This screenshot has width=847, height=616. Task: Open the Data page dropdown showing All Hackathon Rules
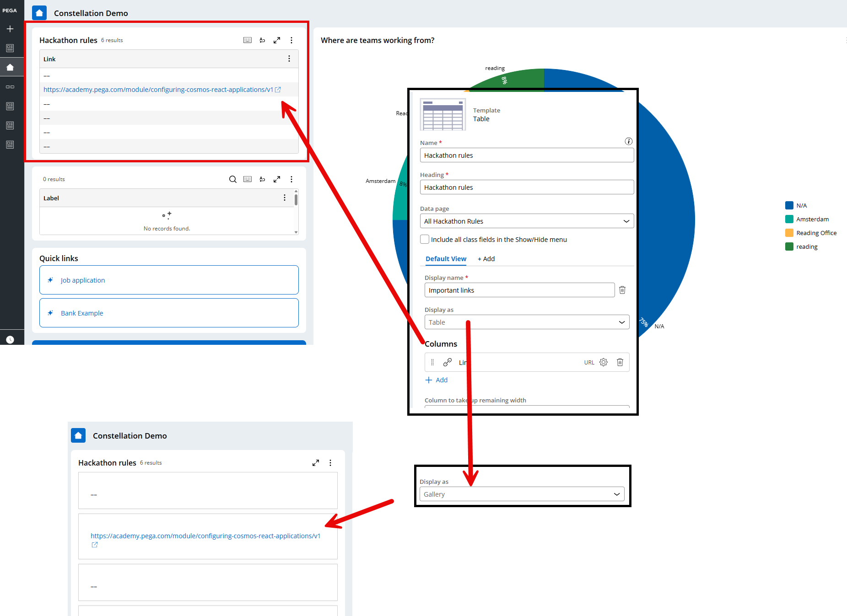click(x=527, y=221)
